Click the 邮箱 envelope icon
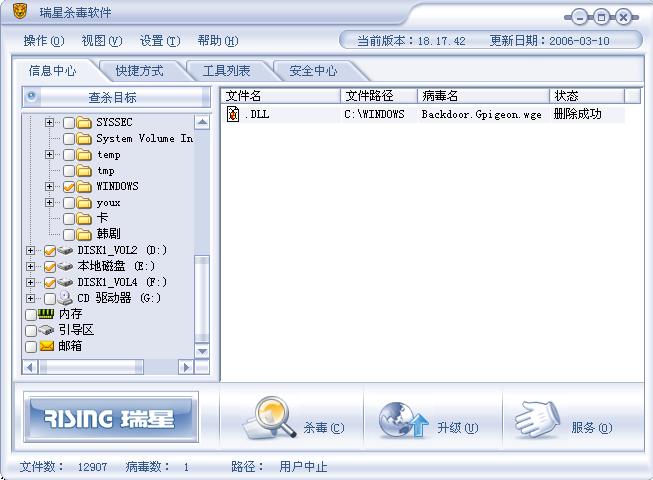Image resolution: width=653 pixels, height=480 pixels. 47,346
